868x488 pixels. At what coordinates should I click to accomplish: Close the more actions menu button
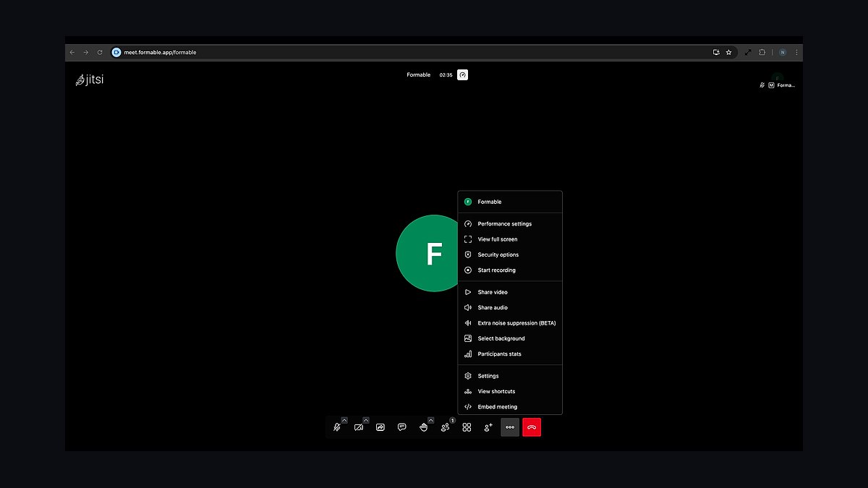[x=510, y=427]
